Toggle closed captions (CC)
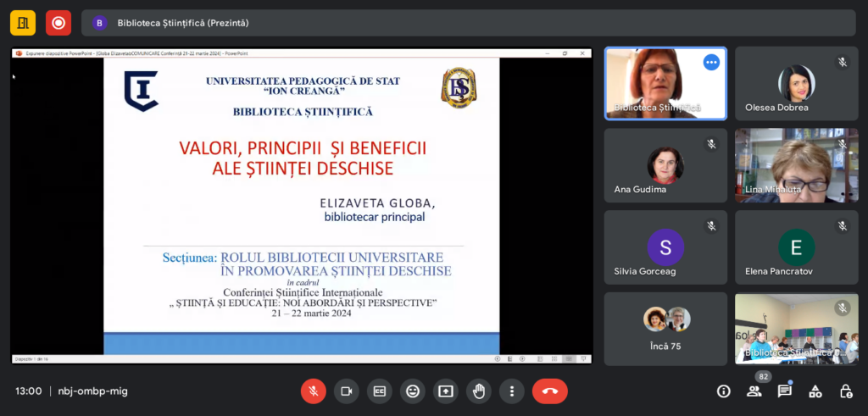868x416 pixels. (379, 391)
